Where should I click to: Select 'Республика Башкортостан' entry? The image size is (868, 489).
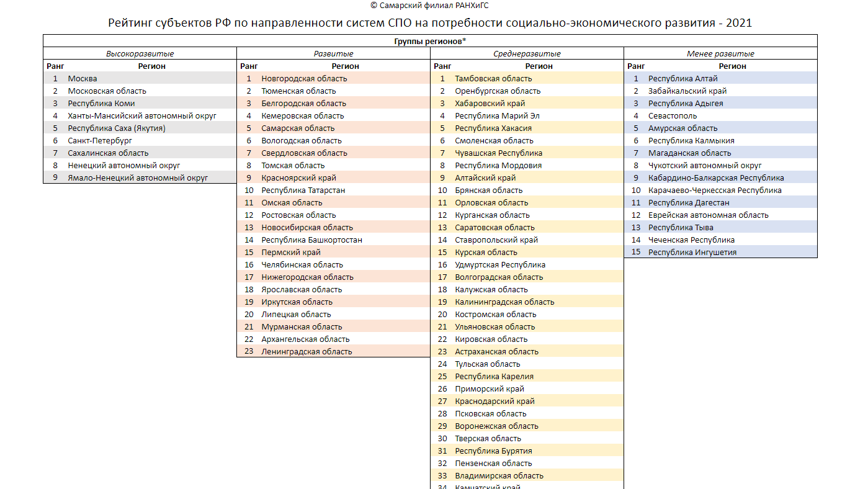pos(311,240)
